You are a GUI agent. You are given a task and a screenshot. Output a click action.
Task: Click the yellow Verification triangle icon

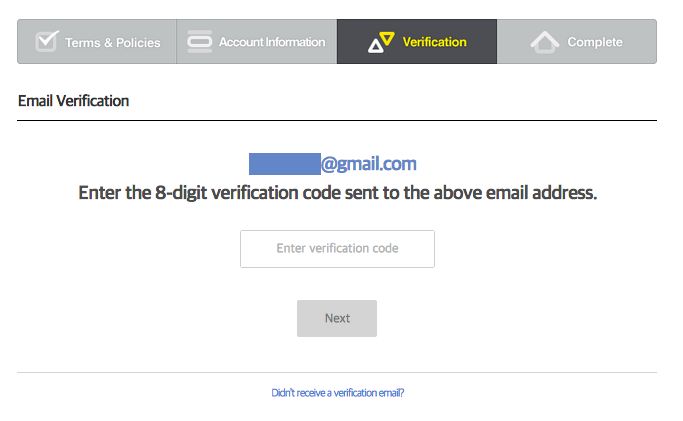(381, 42)
